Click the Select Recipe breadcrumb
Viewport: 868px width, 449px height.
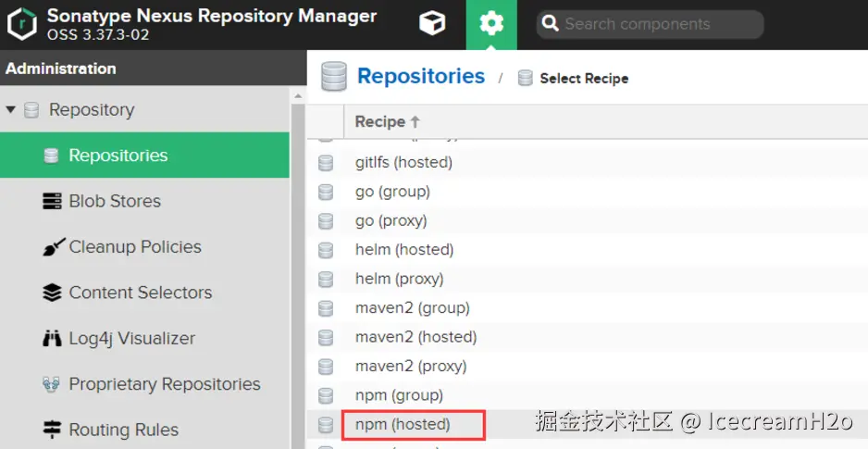pyautogui.click(x=584, y=79)
